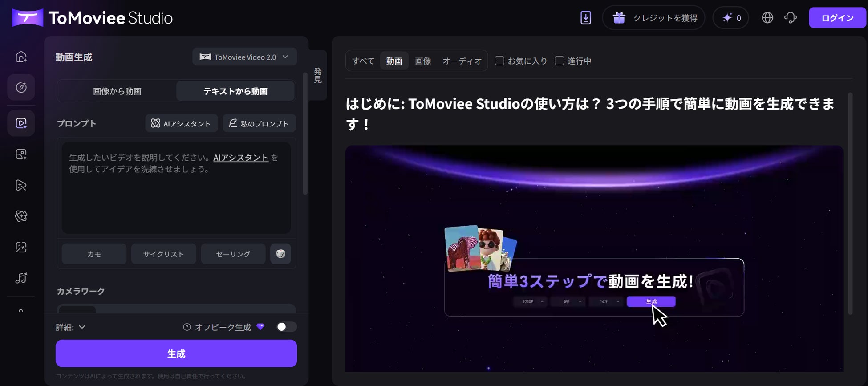Click the purple diamond premium icon

[x=261, y=327]
